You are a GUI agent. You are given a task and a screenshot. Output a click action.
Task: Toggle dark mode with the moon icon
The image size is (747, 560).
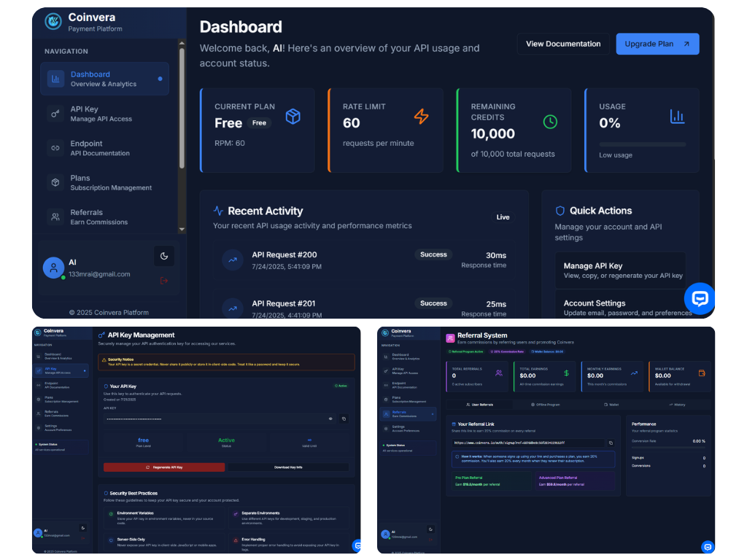tap(163, 255)
